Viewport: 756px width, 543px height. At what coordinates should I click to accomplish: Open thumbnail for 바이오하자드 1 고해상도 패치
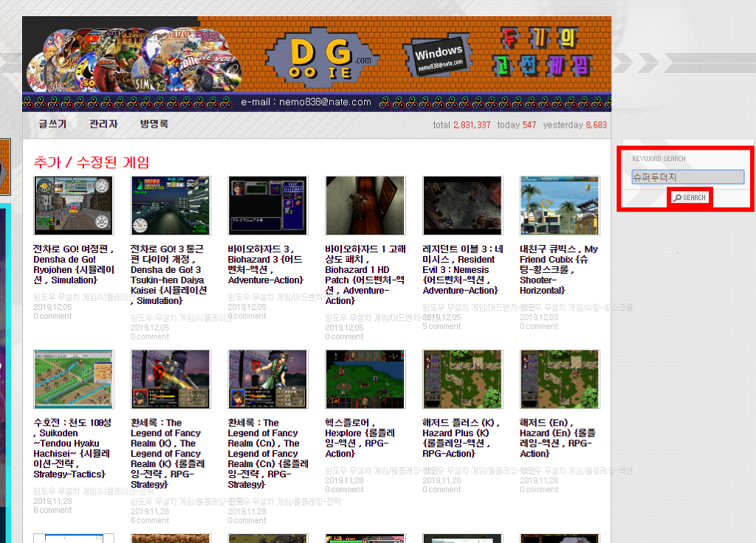tap(365, 205)
